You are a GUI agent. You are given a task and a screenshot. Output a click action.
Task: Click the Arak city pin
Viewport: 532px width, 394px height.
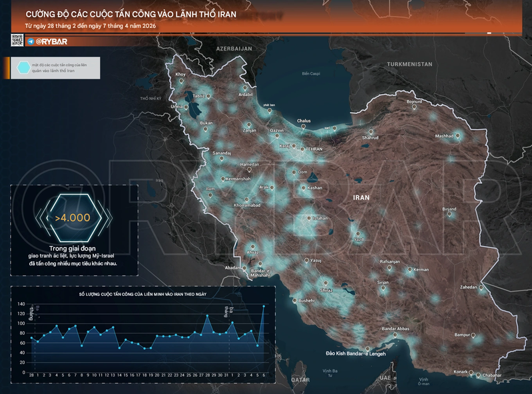[x=272, y=187]
